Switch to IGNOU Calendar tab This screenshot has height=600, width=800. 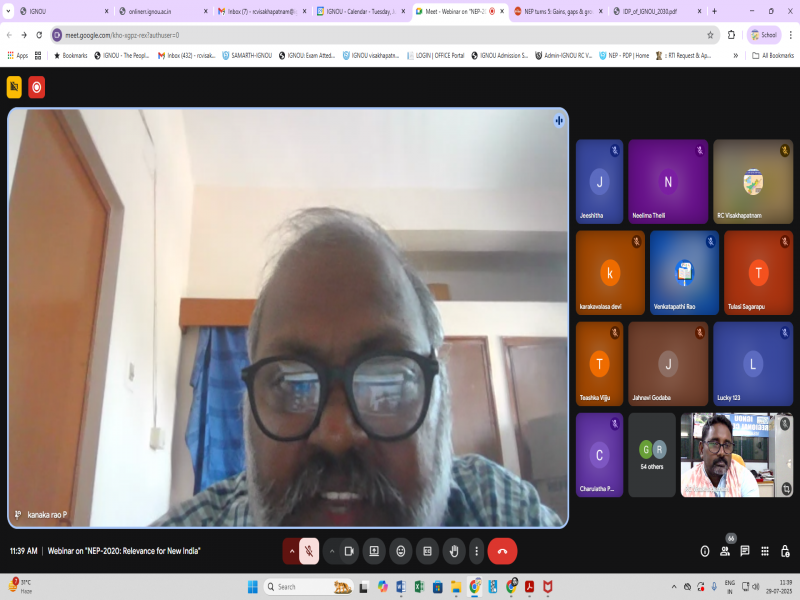[x=360, y=11]
